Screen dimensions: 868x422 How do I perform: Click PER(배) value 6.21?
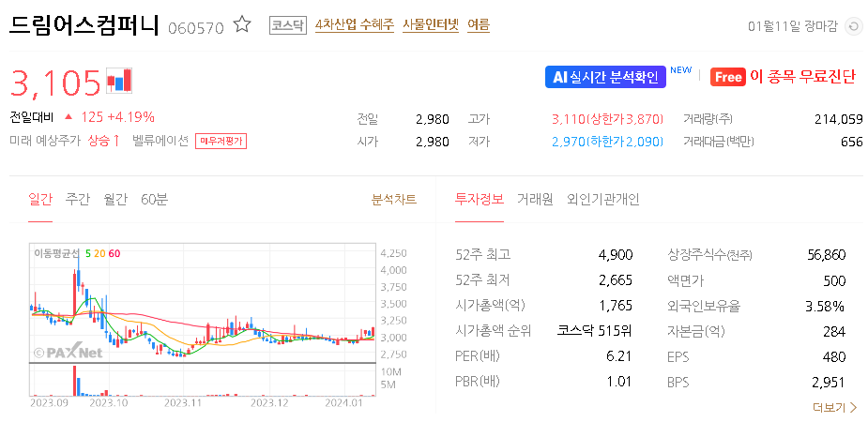pos(619,356)
